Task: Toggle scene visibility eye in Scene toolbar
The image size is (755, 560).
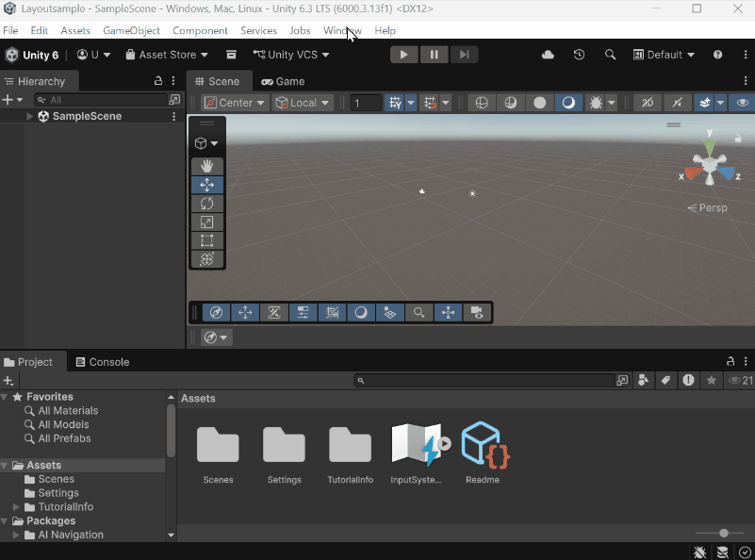Action: [743, 103]
